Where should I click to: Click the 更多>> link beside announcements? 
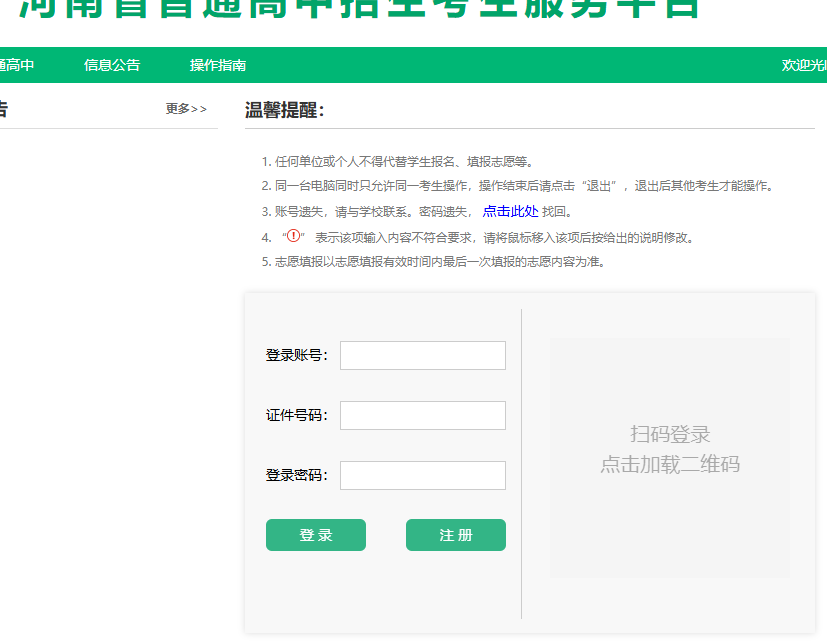(186, 109)
